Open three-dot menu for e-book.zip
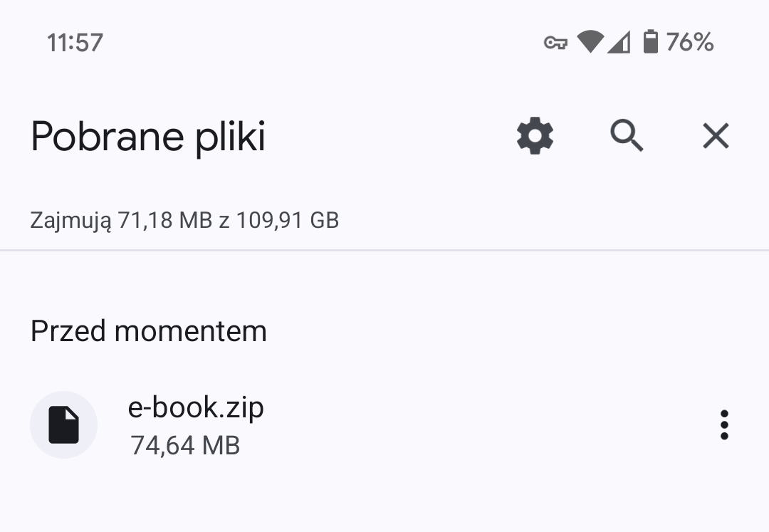This screenshot has width=769, height=532. [724, 424]
